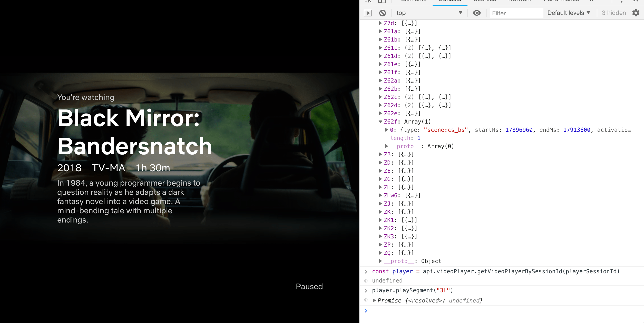The image size is (644, 323).
Task: Expand the Z62a array entry
Action: [x=380, y=80]
